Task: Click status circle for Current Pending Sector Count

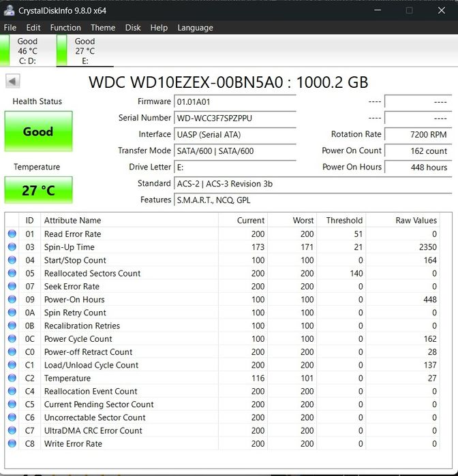Action: [12, 404]
